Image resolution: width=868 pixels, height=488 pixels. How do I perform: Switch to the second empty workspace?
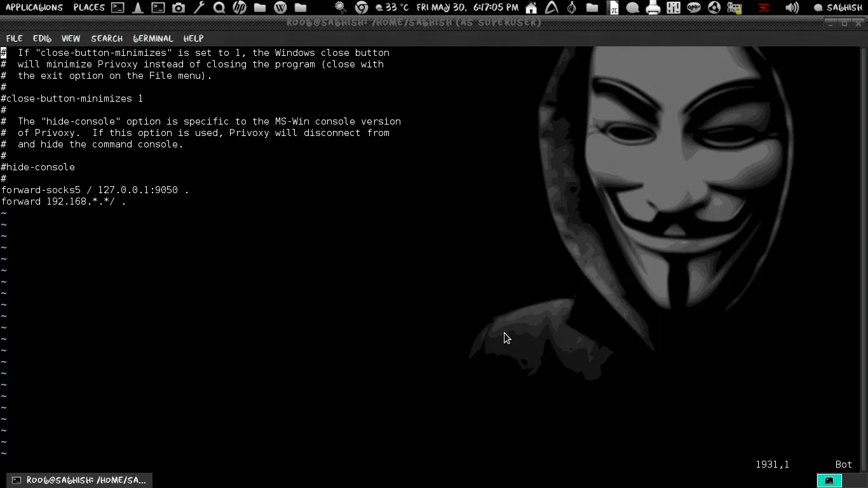(x=855, y=480)
